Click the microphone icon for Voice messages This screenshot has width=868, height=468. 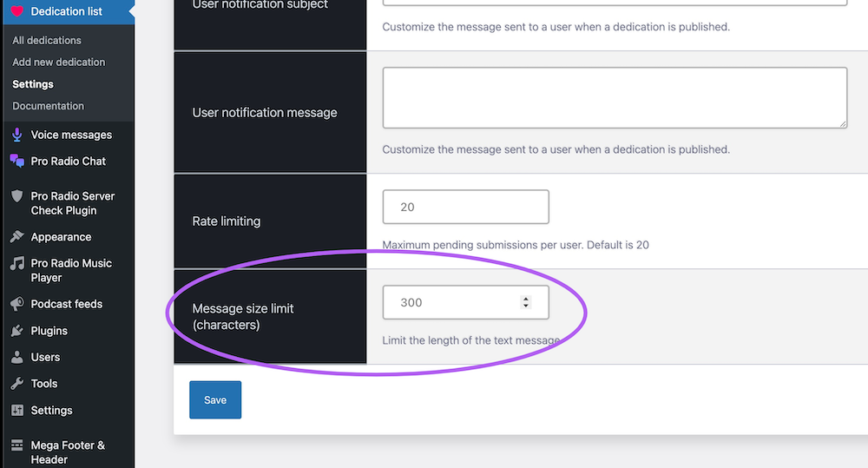(x=16, y=135)
